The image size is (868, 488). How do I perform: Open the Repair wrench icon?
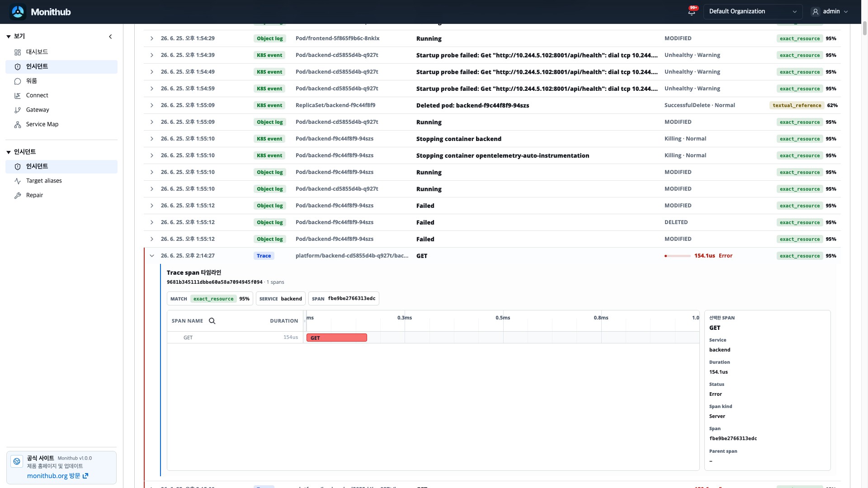pos(18,195)
